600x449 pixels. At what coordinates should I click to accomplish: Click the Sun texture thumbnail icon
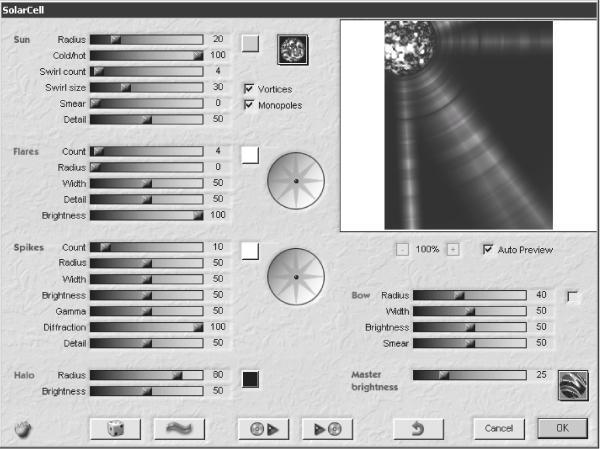[x=293, y=50]
